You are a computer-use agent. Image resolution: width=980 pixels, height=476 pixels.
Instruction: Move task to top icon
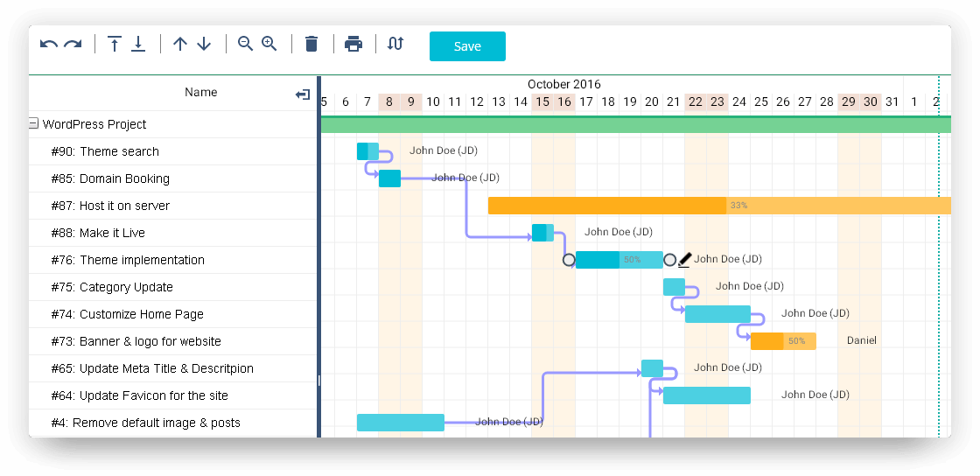(x=115, y=44)
